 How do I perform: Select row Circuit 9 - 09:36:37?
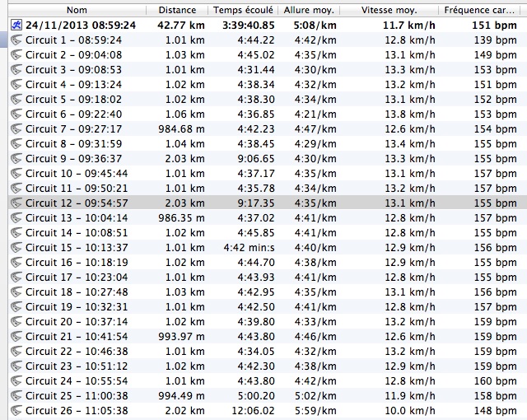(268, 159)
